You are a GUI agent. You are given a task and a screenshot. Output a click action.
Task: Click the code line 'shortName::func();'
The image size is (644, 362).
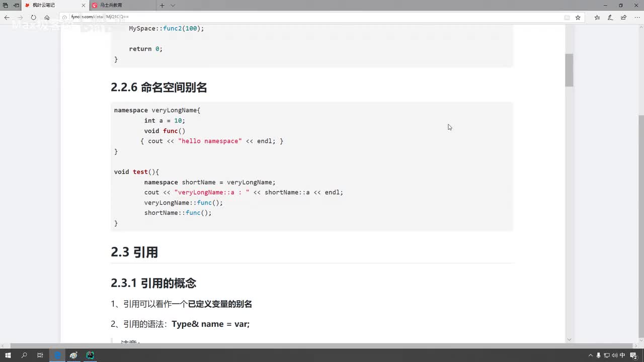(x=178, y=213)
